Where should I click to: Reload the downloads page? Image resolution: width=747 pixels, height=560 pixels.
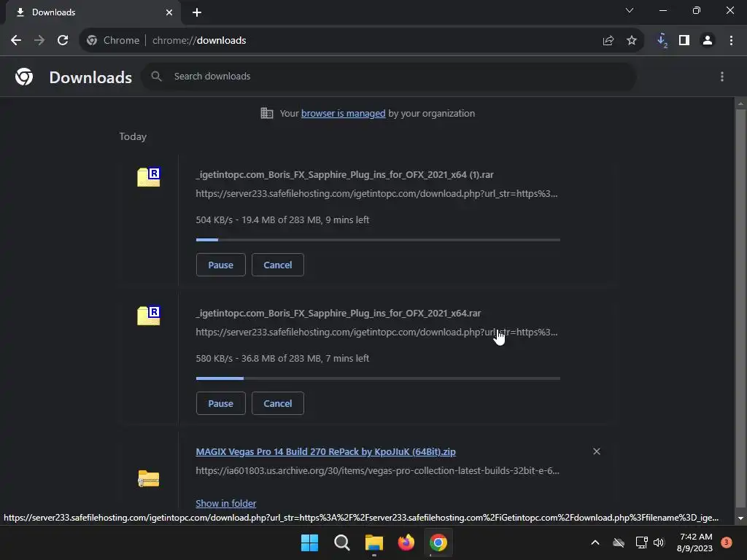63,41
